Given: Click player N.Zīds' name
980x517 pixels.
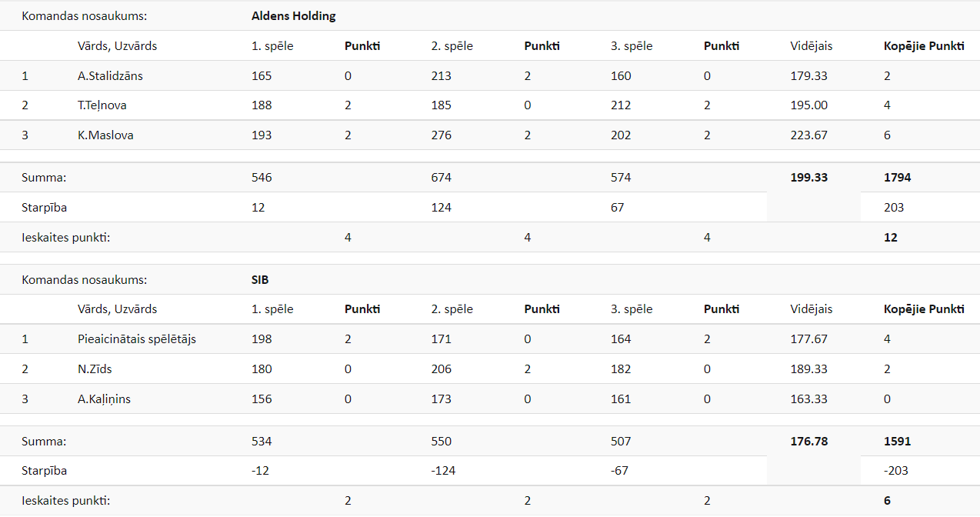Looking at the screenshot, I should coord(95,369).
